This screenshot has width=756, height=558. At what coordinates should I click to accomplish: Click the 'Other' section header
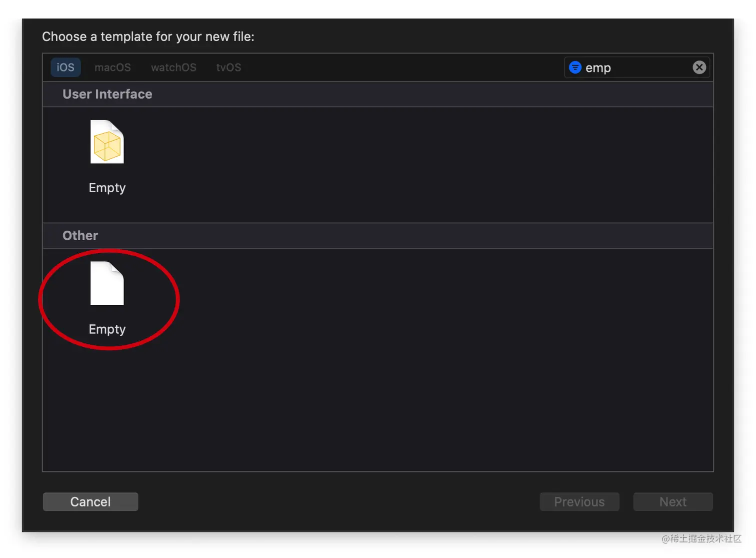click(378, 236)
